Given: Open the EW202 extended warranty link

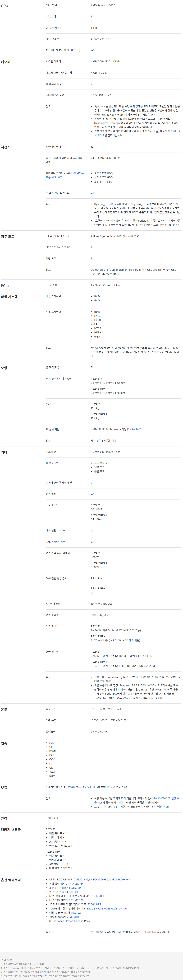Looking at the screenshot, I should tap(71, 787).
